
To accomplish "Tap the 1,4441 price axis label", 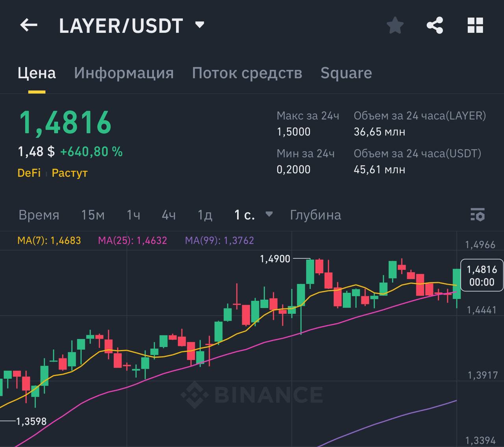I will point(482,310).
